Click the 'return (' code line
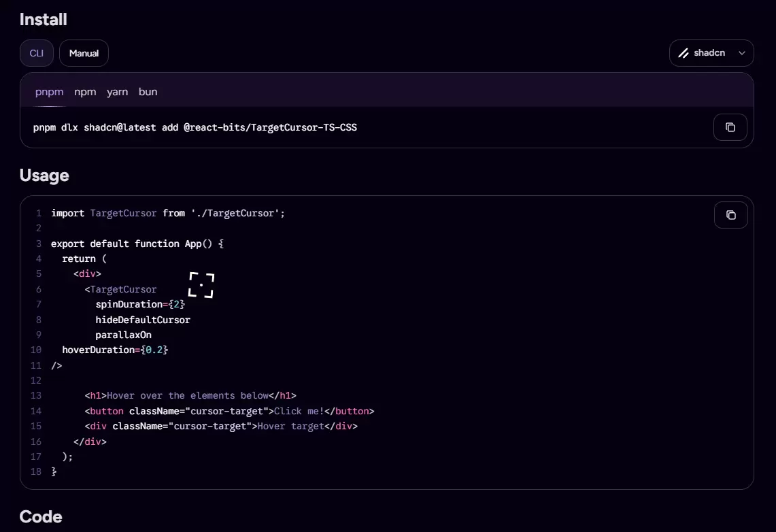 pyautogui.click(x=84, y=259)
